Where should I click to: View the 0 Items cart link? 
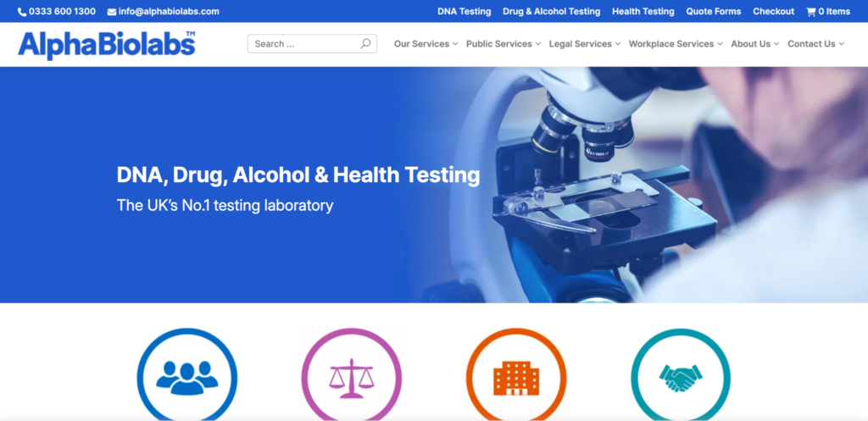click(x=828, y=12)
